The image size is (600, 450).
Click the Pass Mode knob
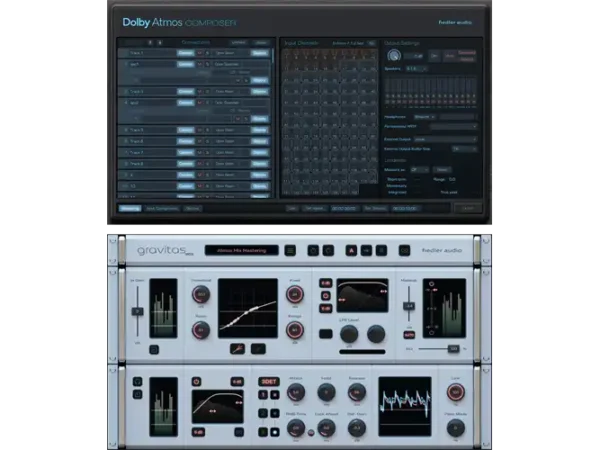456,428
